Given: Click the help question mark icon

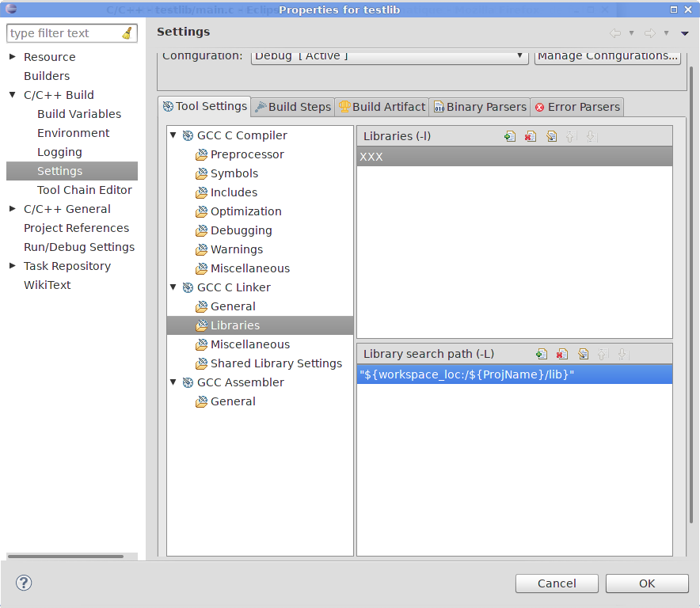Looking at the screenshot, I should (x=24, y=583).
